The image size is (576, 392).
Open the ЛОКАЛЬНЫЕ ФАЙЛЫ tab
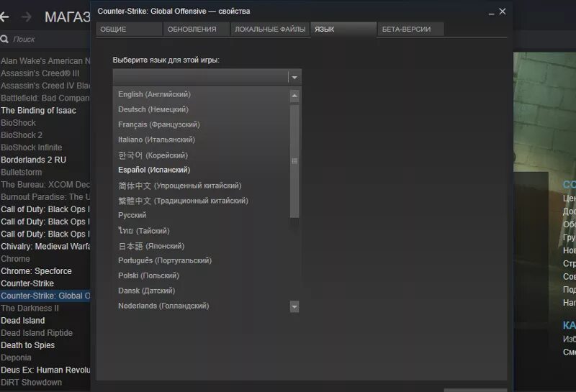click(270, 29)
